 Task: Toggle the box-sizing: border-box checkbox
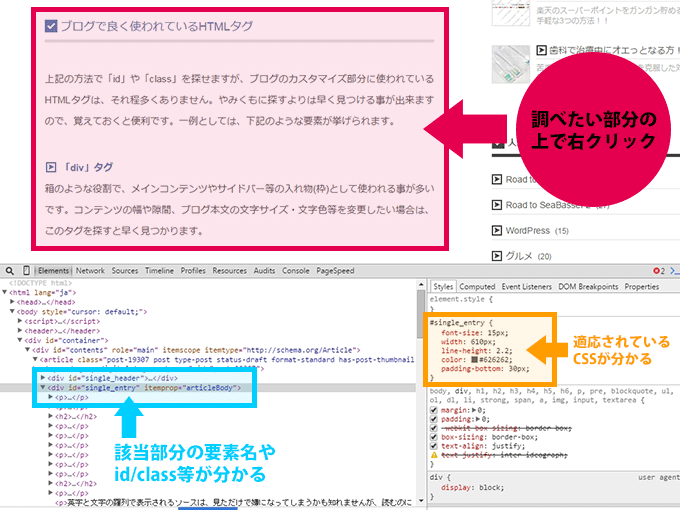[434, 437]
